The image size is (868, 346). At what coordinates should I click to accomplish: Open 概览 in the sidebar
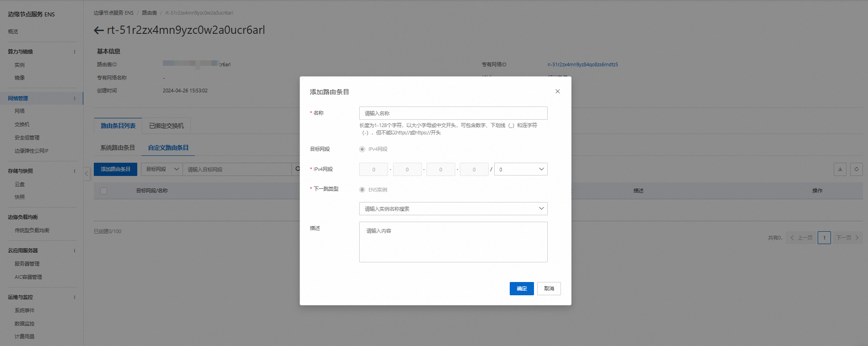coord(13,32)
